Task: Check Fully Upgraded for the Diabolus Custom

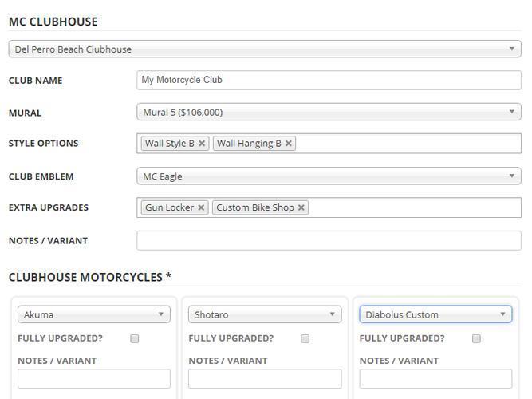Action: [x=476, y=338]
